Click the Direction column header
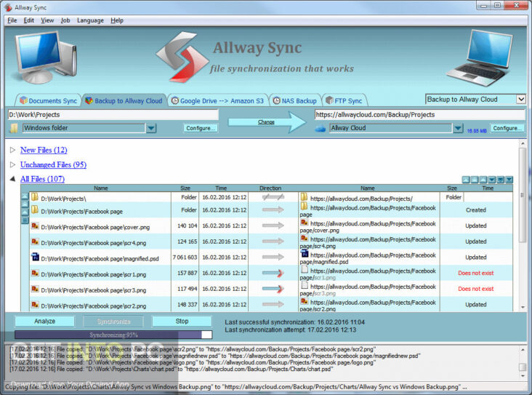 [270, 188]
